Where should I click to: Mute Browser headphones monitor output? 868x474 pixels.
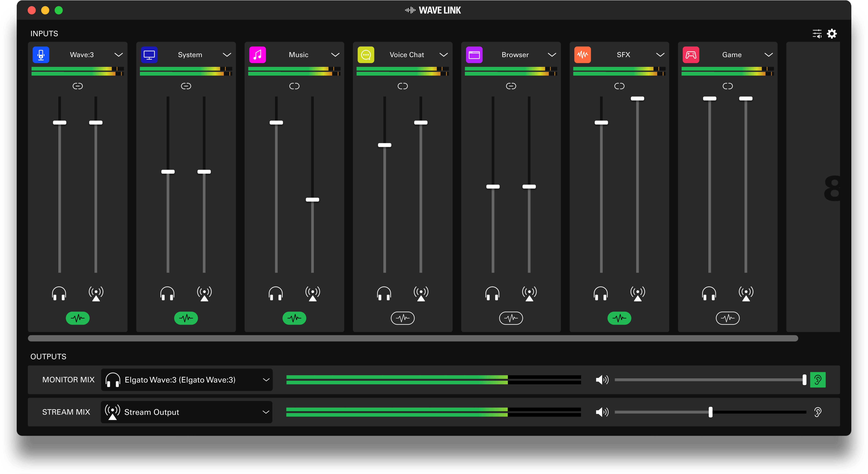[x=492, y=293]
